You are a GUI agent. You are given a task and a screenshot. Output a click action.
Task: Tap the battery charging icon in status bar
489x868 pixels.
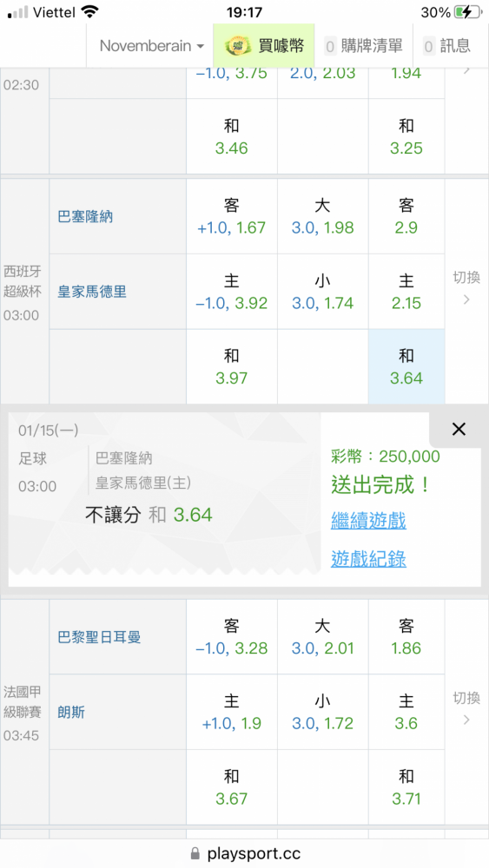point(466,12)
